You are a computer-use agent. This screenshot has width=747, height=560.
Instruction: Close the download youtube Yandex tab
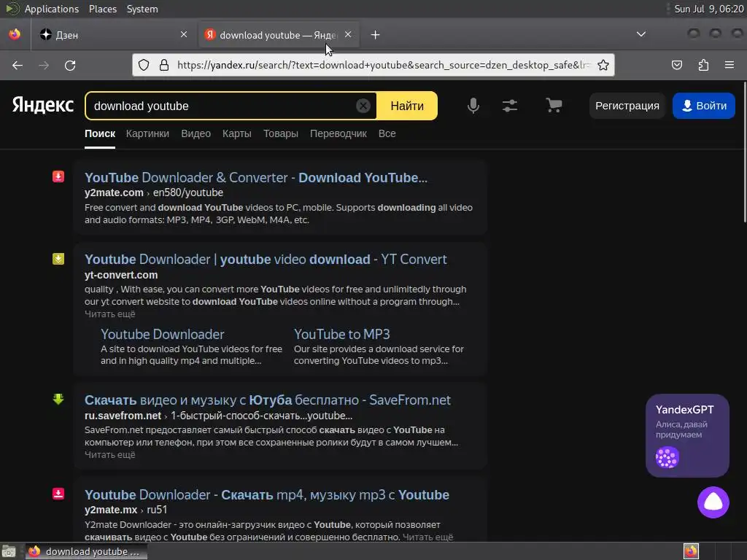coord(348,34)
